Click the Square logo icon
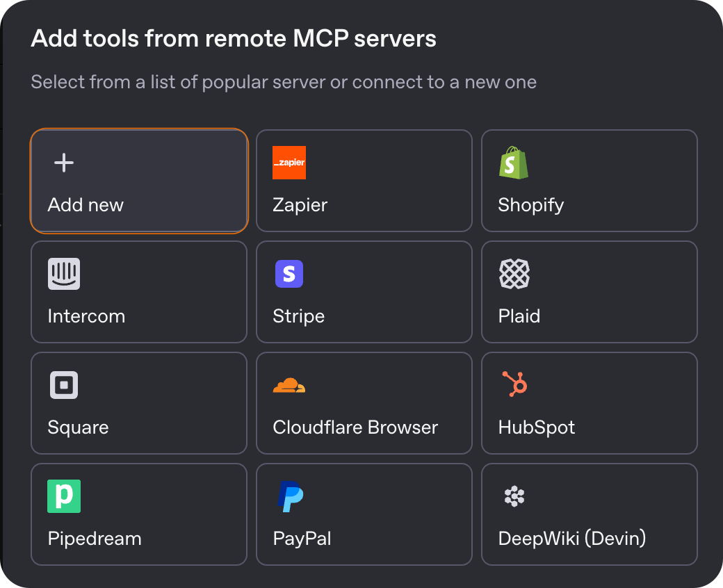Image resolution: width=723 pixels, height=588 pixels. click(64, 385)
